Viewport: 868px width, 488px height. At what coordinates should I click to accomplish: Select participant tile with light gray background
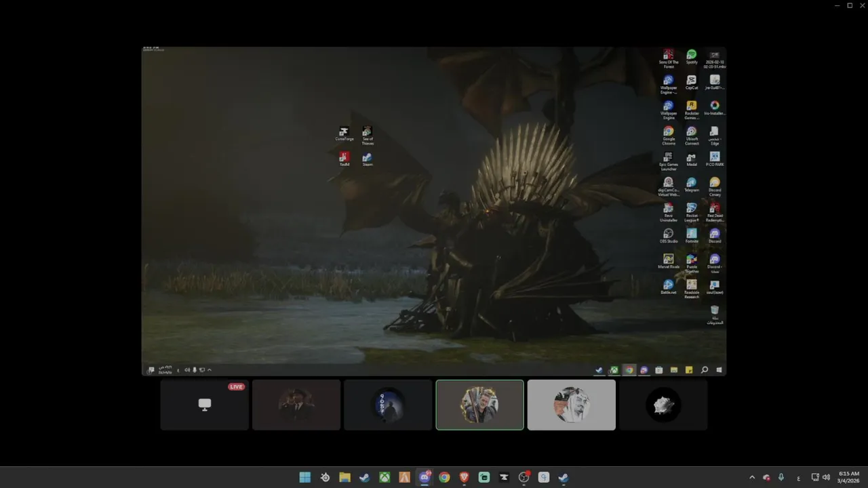(572, 405)
